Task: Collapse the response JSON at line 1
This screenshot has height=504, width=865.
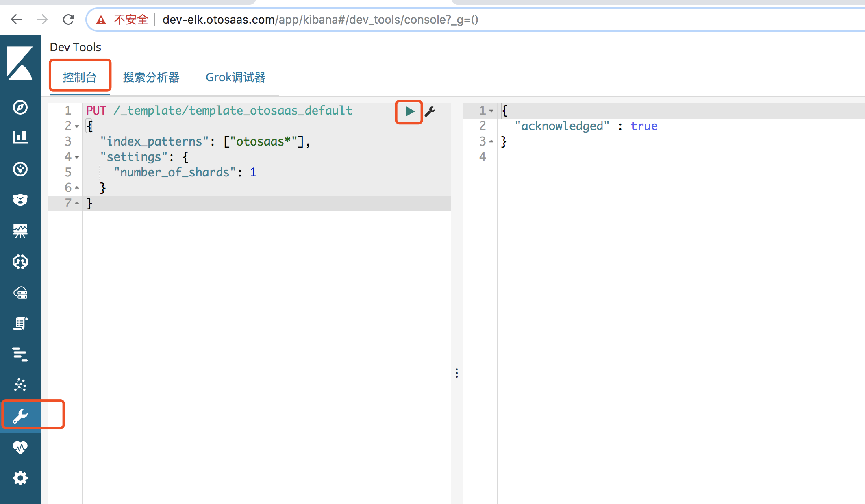Action: (491, 111)
